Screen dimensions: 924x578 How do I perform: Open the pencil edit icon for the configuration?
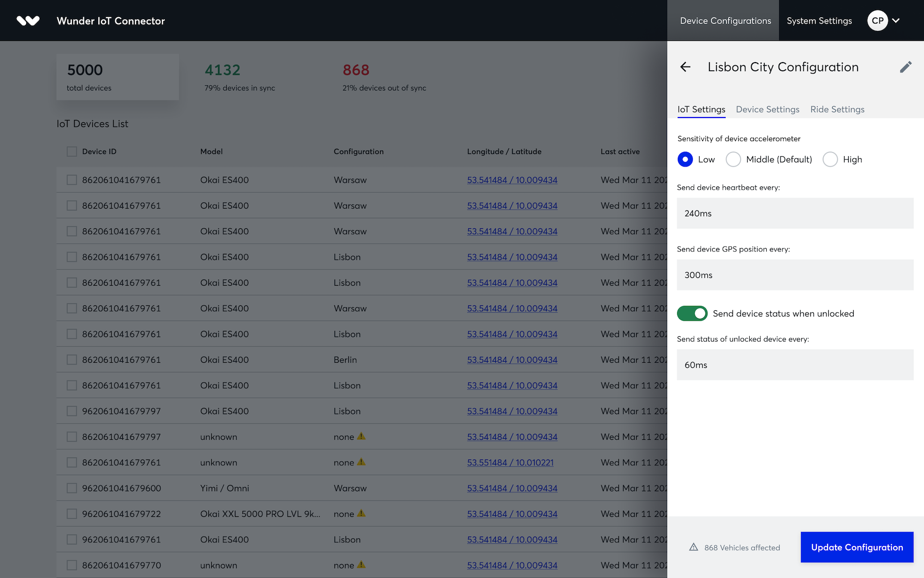point(906,67)
